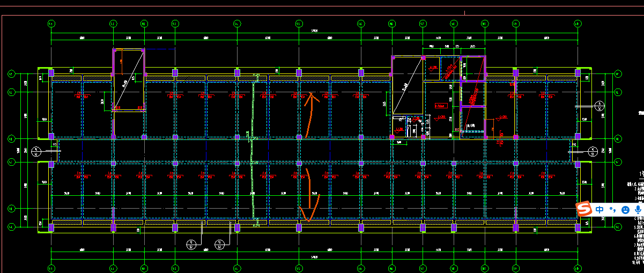Toggle Chinese/English input mode 中
The width and height of the screenshot is (644, 273).
[599, 210]
